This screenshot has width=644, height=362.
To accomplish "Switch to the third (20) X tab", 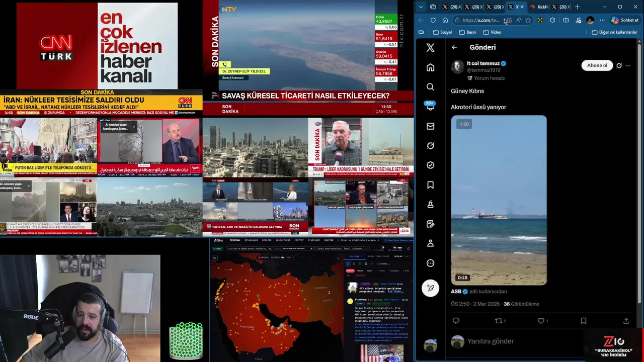I will [496, 7].
